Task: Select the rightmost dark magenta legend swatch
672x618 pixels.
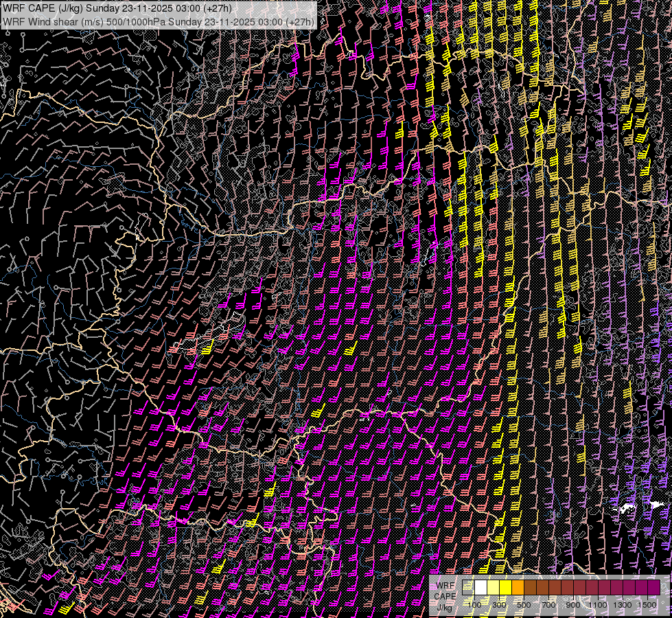Action: point(654,588)
